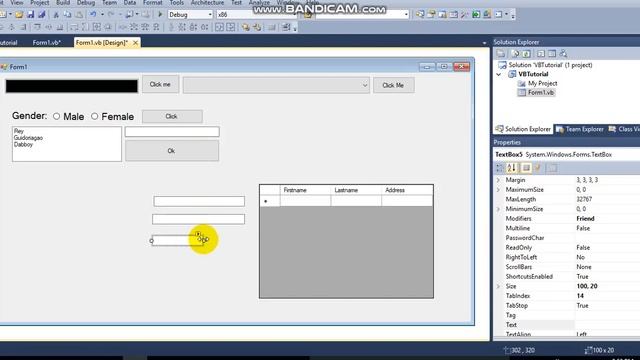The width and height of the screenshot is (640, 360).
Task: Click Show All Files icon in Solution Explorer
Action: [516, 53]
